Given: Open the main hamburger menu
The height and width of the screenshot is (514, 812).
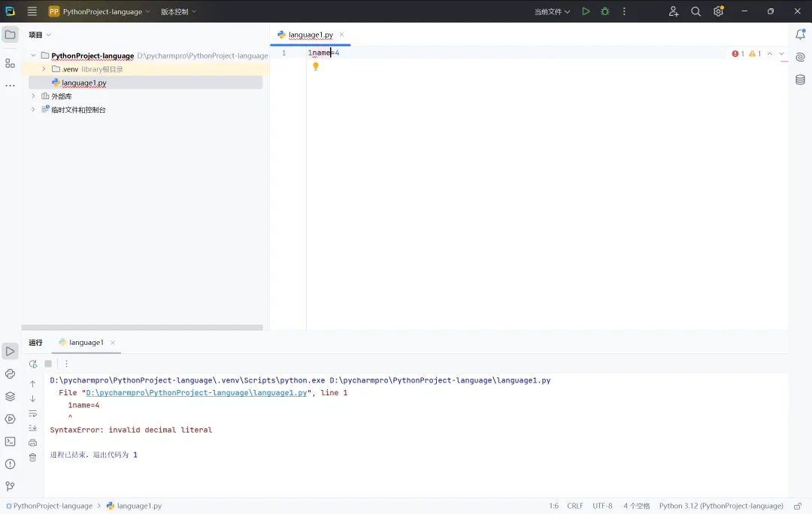Looking at the screenshot, I should point(32,11).
